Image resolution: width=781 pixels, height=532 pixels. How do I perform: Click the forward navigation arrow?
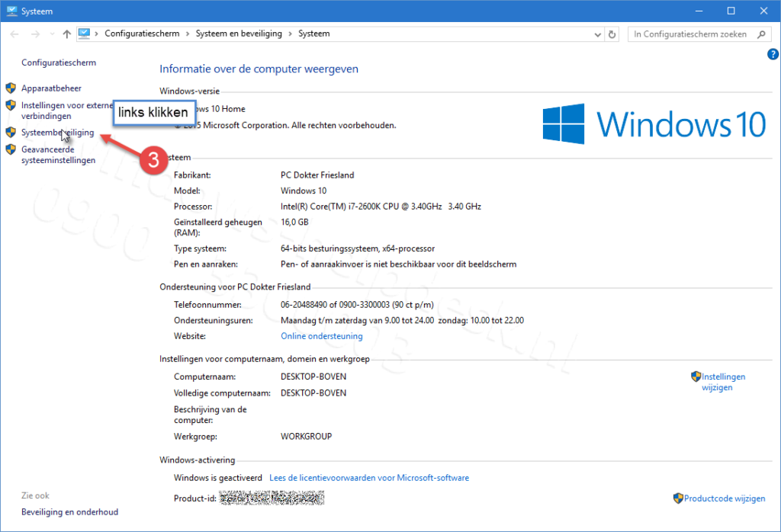pos(34,34)
